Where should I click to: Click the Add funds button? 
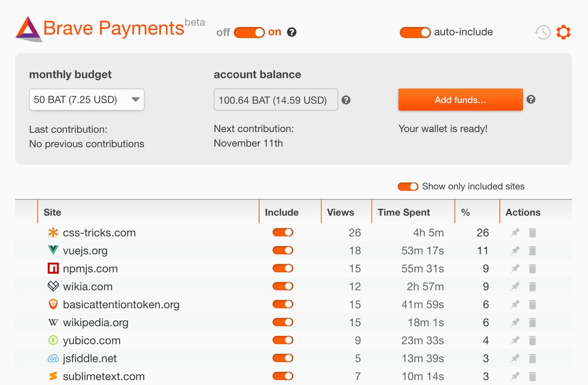[460, 100]
